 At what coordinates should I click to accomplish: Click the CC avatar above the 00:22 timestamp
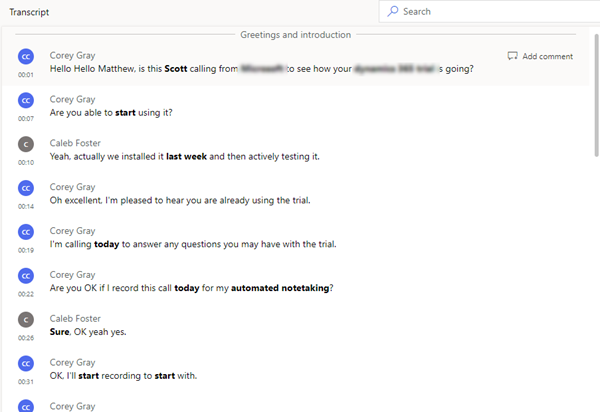26,276
